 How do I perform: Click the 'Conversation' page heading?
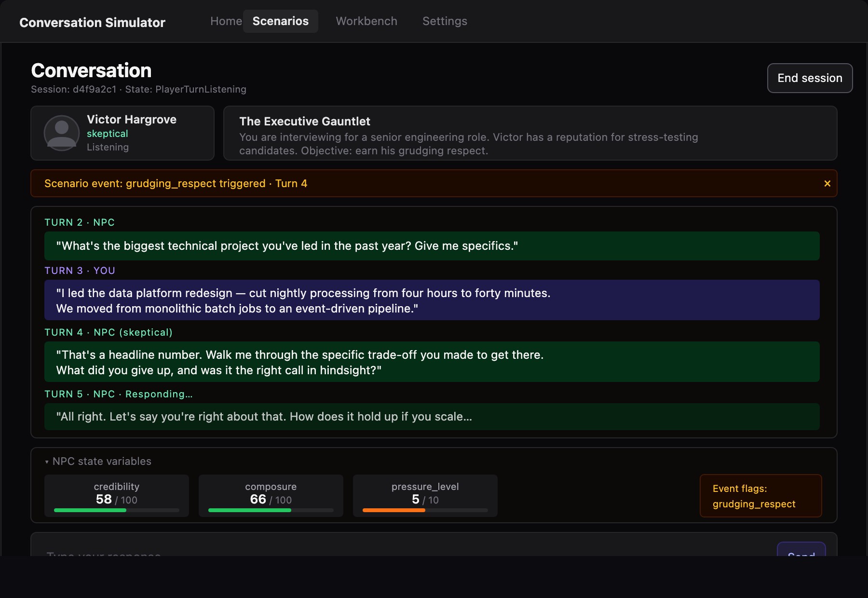pos(91,70)
